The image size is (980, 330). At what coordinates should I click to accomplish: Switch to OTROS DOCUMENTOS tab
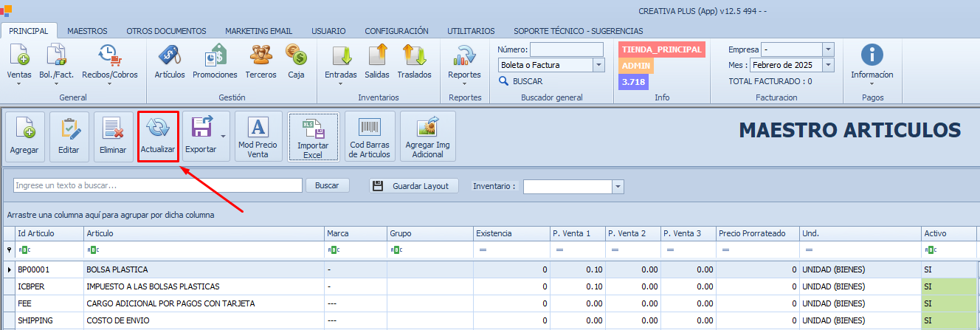pyautogui.click(x=166, y=31)
